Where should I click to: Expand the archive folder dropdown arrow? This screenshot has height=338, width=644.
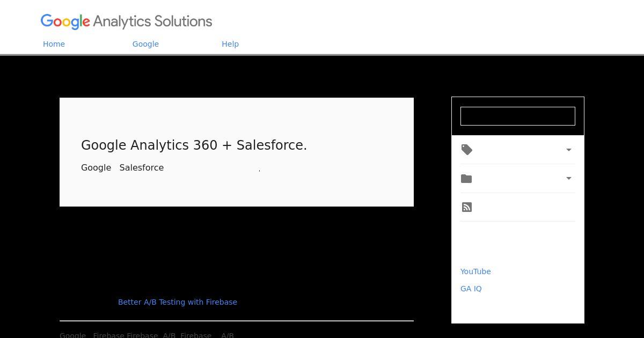click(x=569, y=178)
